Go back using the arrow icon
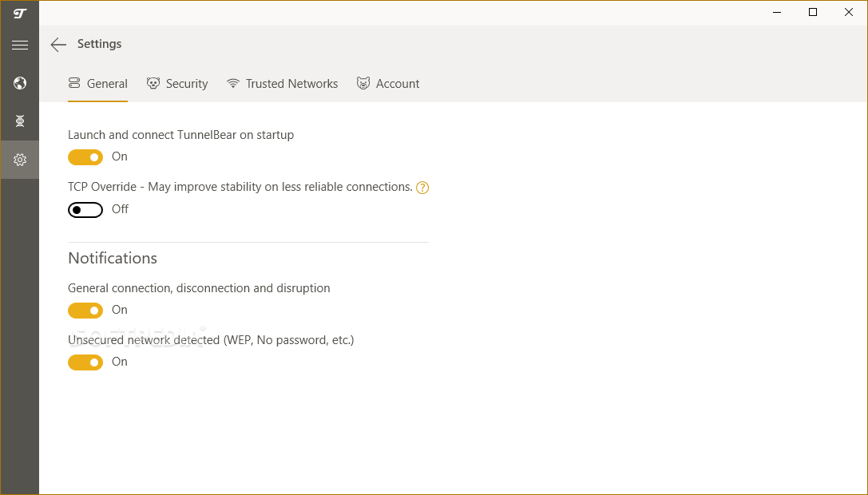 [58, 44]
